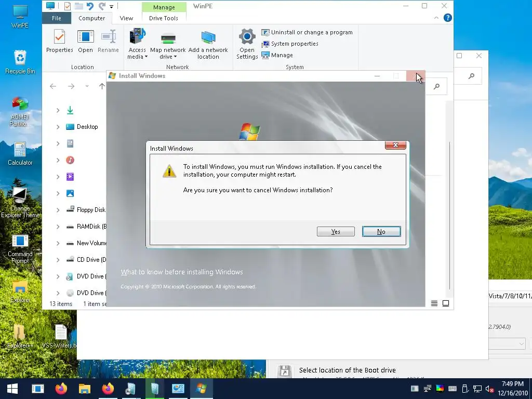Image resolution: width=532 pixels, height=399 pixels.
Task: Click the Rename ribbon icon
Action: click(108, 41)
